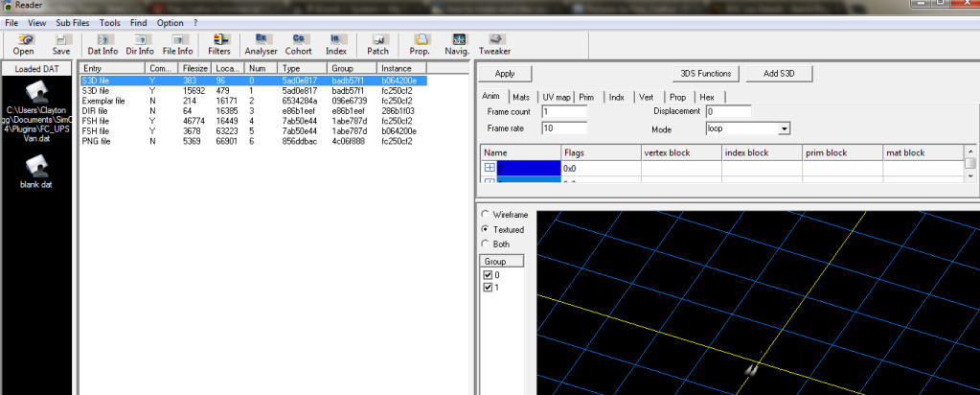Switch to the Vert tab
The image size is (980, 395).
647,98
